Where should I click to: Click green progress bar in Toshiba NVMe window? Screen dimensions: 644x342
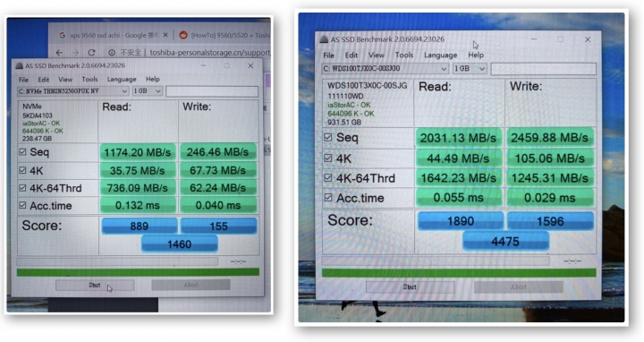pyautogui.click(x=138, y=272)
